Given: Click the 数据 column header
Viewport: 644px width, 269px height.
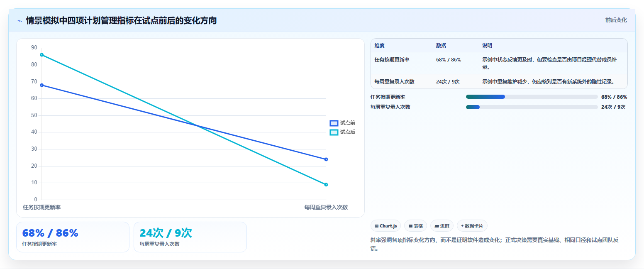Looking at the screenshot, I should tap(441, 46).
